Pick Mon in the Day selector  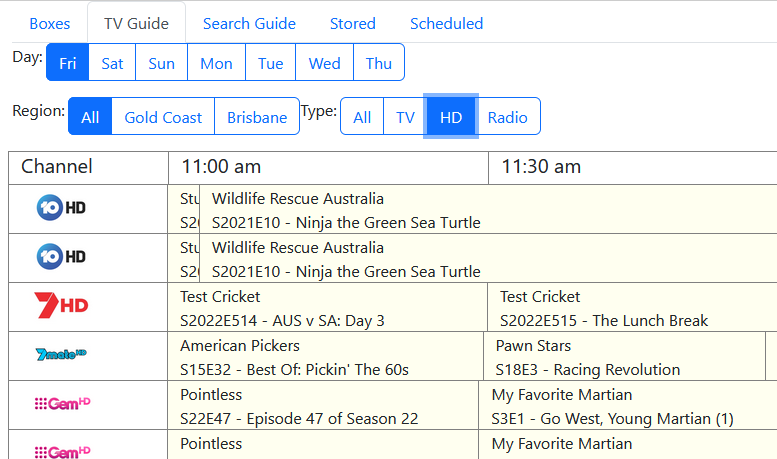[x=216, y=62]
